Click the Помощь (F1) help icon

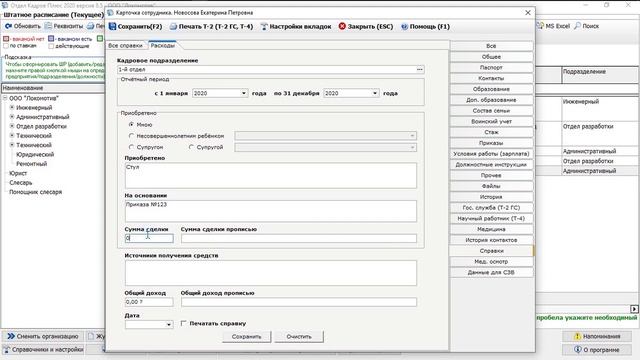404,27
